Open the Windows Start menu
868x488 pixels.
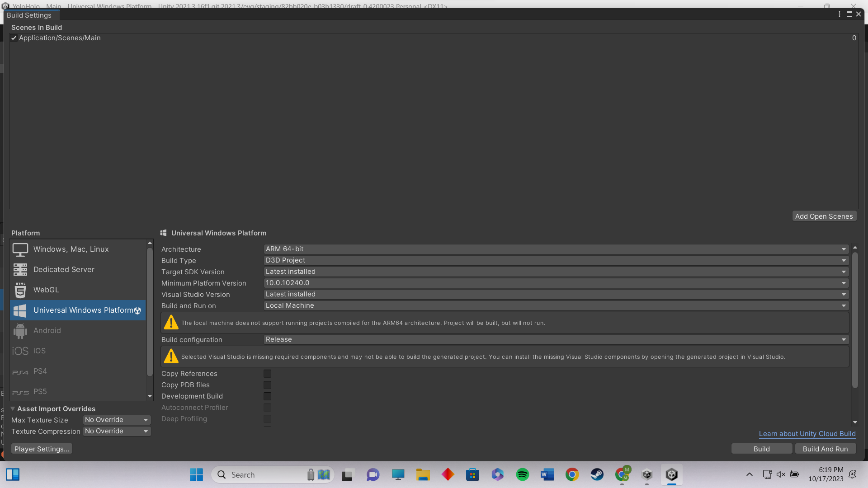(196, 474)
